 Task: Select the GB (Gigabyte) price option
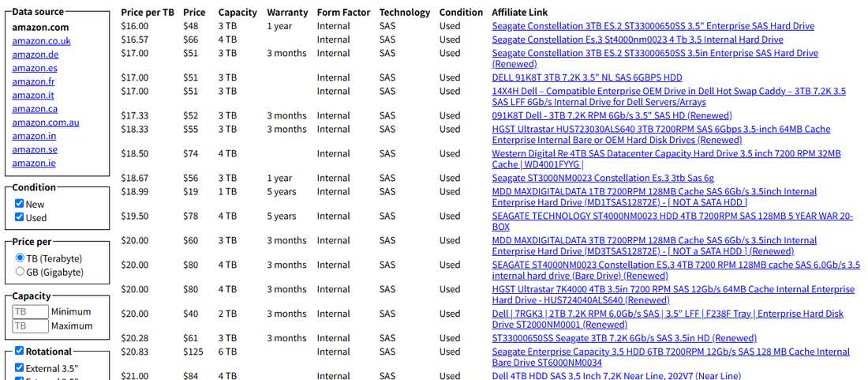coord(20,272)
